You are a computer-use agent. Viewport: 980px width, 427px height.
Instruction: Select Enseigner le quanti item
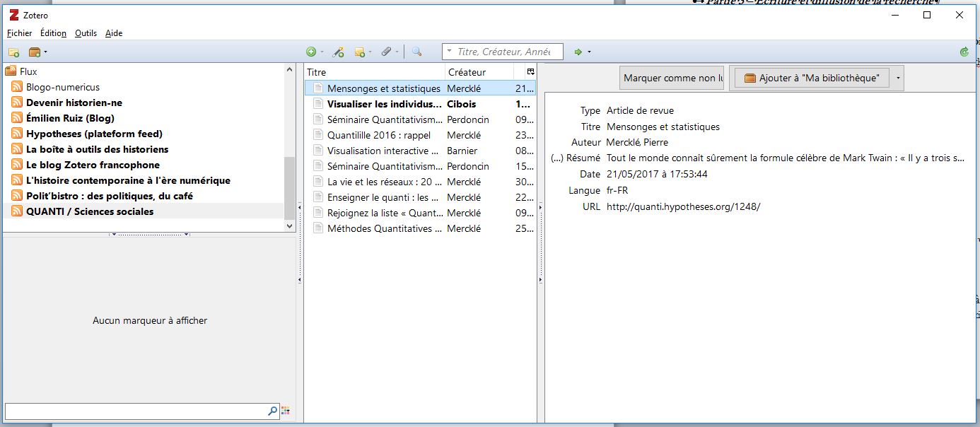[x=420, y=197]
